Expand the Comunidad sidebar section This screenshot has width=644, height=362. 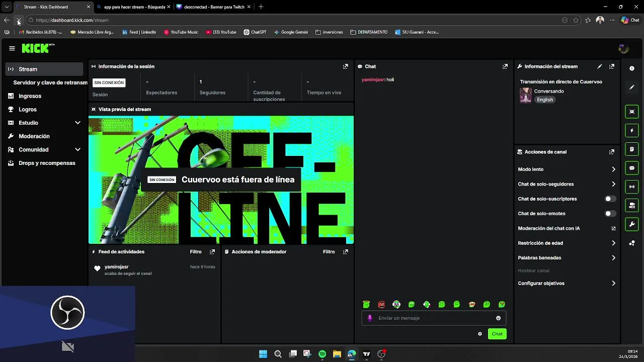[77, 150]
